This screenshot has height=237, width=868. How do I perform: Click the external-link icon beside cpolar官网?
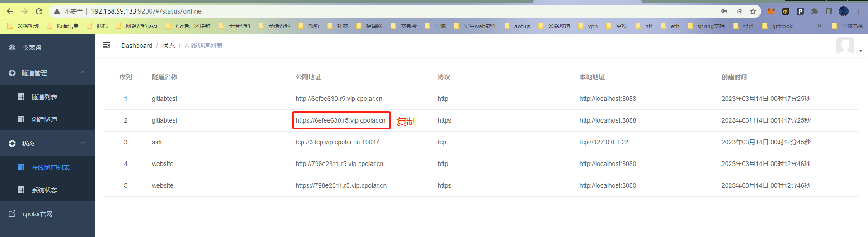coord(12,213)
